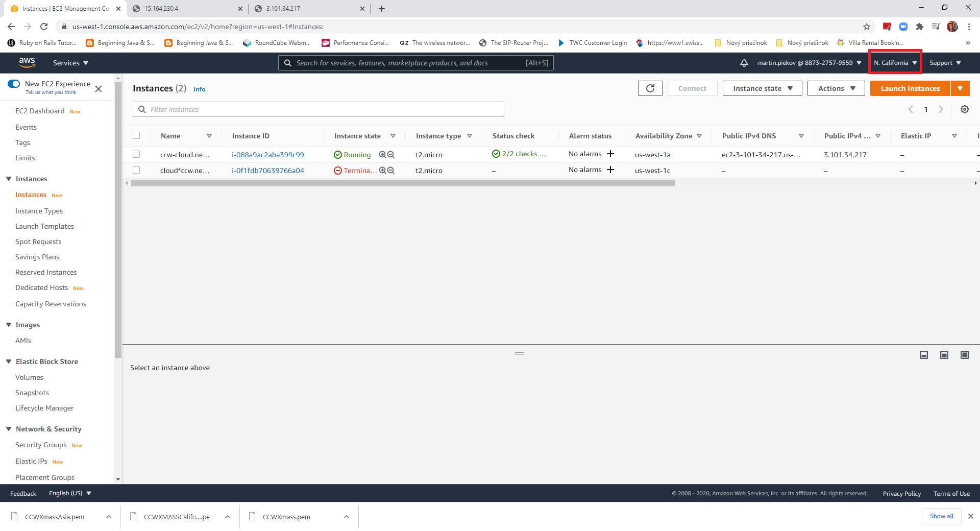This screenshot has width=980, height=531.
Task: Zoom out icon for Running instance row
Action: pyautogui.click(x=391, y=155)
